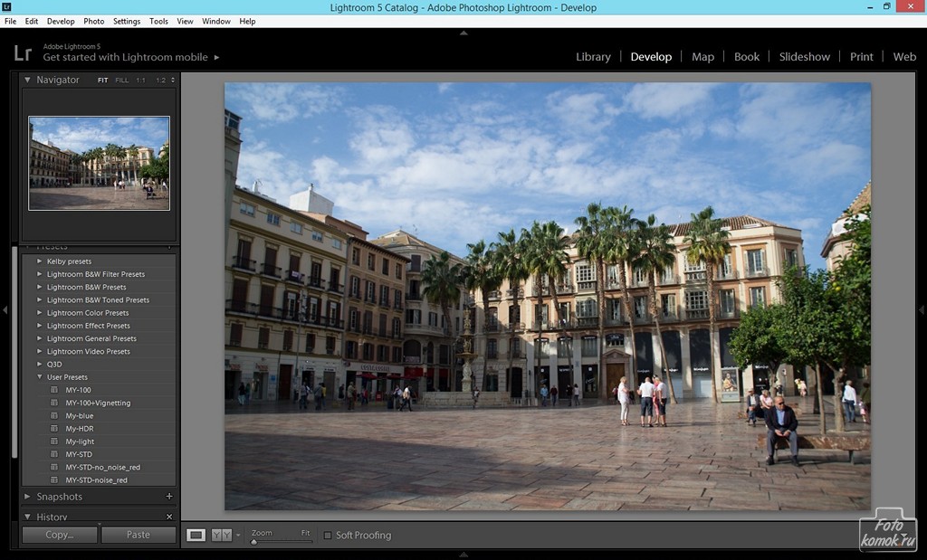Viewport: 927px width, 560px height.
Task: Collapse the History panel
Action: click(x=27, y=517)
